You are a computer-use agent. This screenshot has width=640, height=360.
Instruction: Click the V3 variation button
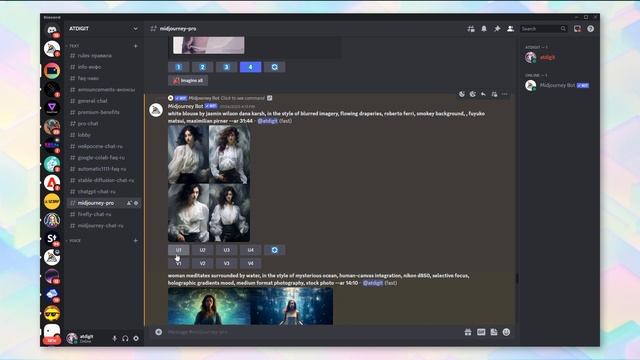pyautogui.click(x=227, y=263)
